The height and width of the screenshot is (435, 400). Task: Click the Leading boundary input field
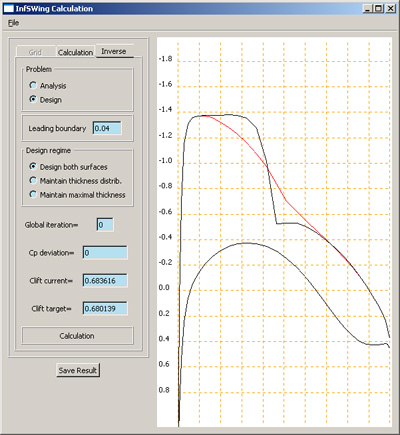[107, 128]
